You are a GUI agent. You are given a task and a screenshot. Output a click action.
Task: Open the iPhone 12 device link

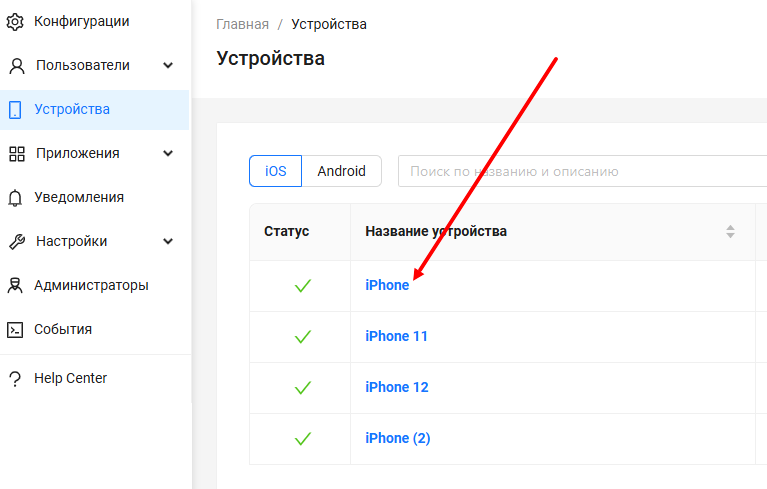point(396,388)
